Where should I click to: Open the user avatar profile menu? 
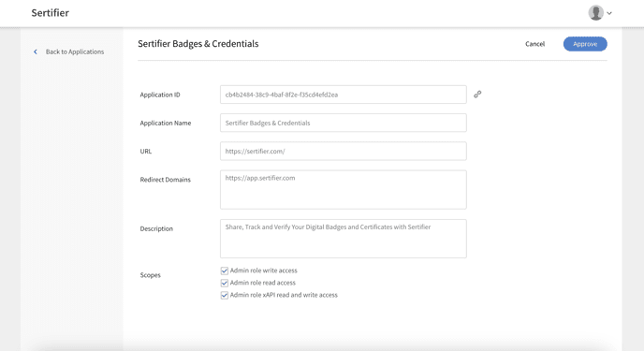point(595,13)
